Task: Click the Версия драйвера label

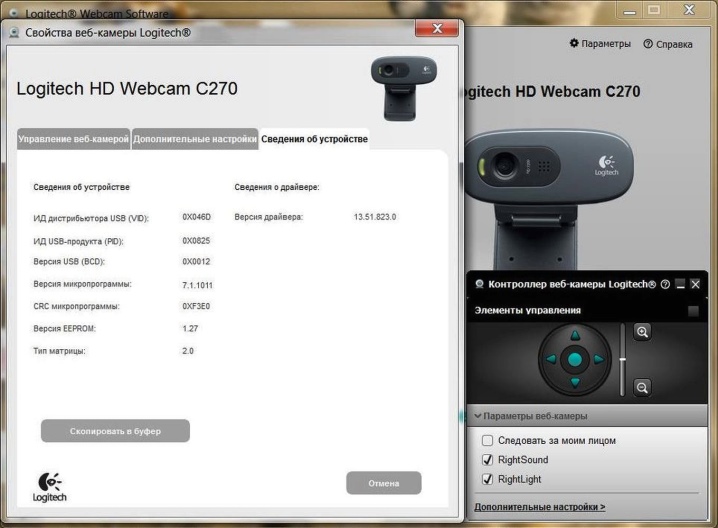Action: pyautogui.click(x=269, y=217)
